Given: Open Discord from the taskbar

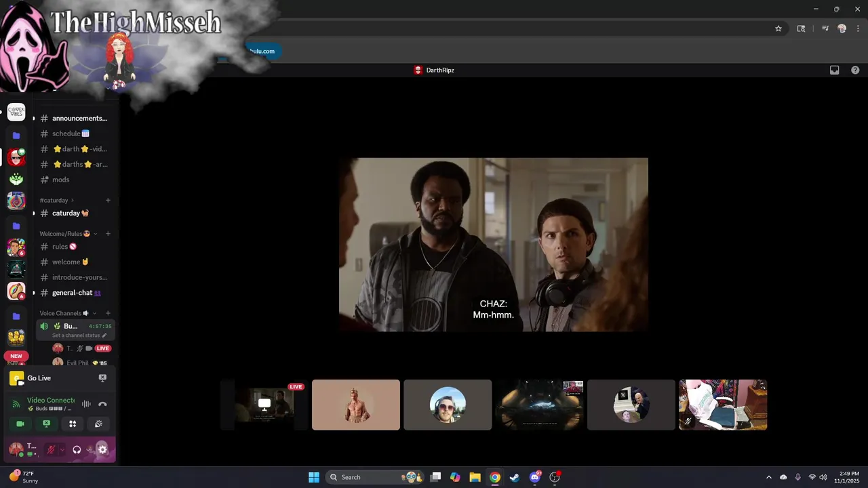Looking at the screenshot, I should click(535, 477).
